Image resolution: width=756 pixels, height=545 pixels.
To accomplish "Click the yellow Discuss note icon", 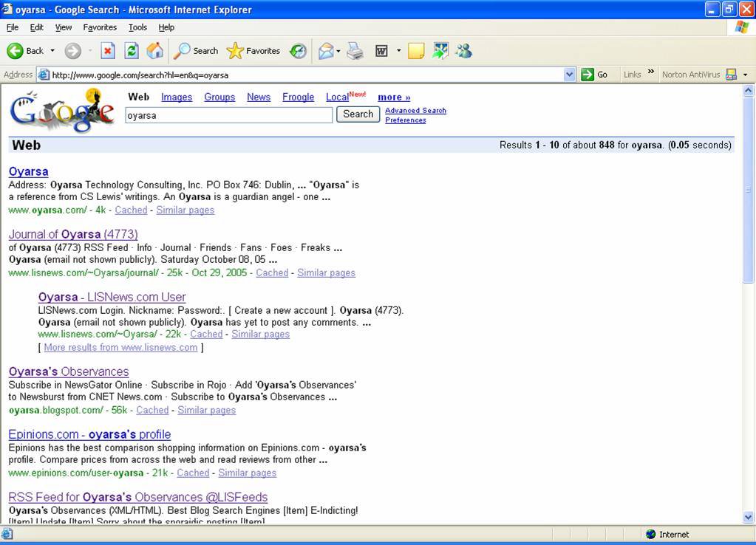I will coord(416,51).
